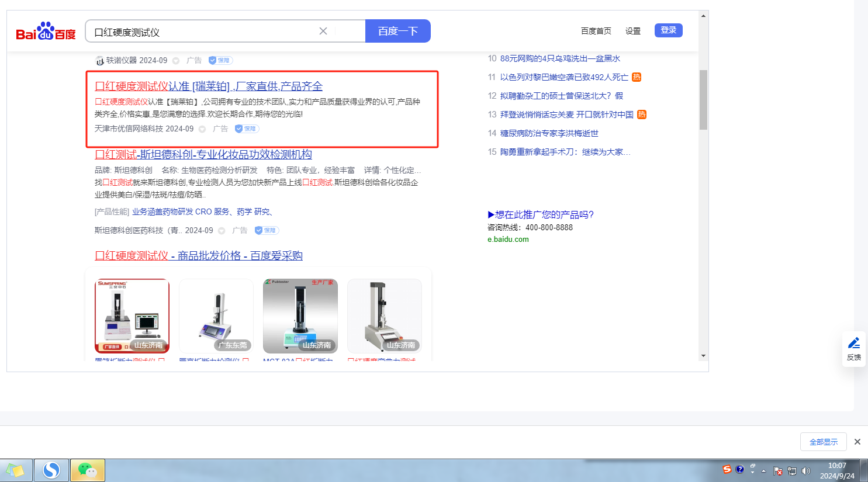Click 斯坦德科创医药科技 advertiser name
Screen dimensions: 868x482
[x=137, y=230]
